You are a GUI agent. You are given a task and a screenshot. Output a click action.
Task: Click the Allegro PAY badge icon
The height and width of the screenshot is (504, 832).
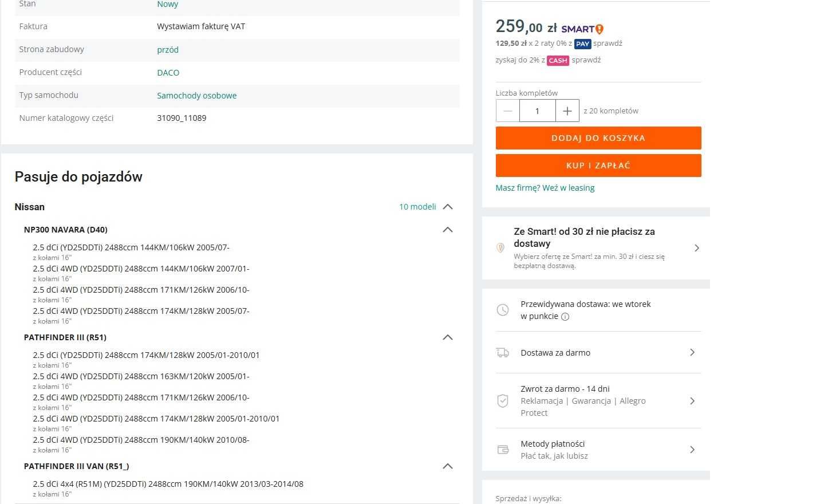click(x=582, y=44)
